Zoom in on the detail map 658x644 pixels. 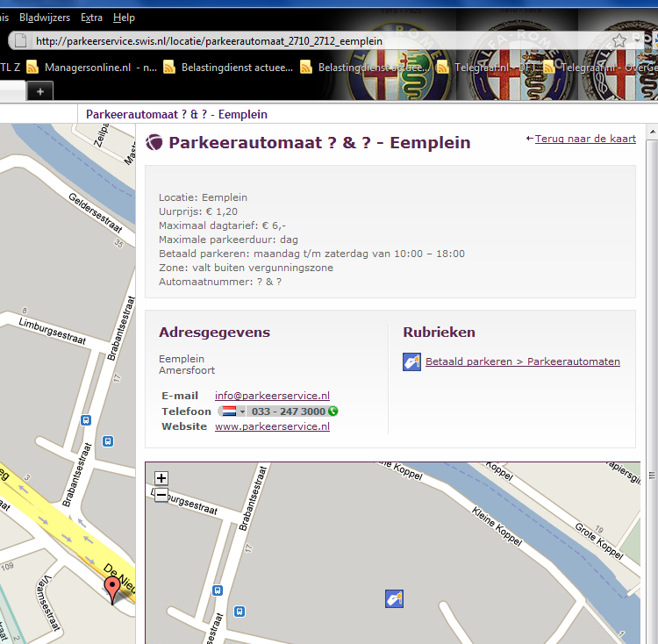tap(161, 478)
